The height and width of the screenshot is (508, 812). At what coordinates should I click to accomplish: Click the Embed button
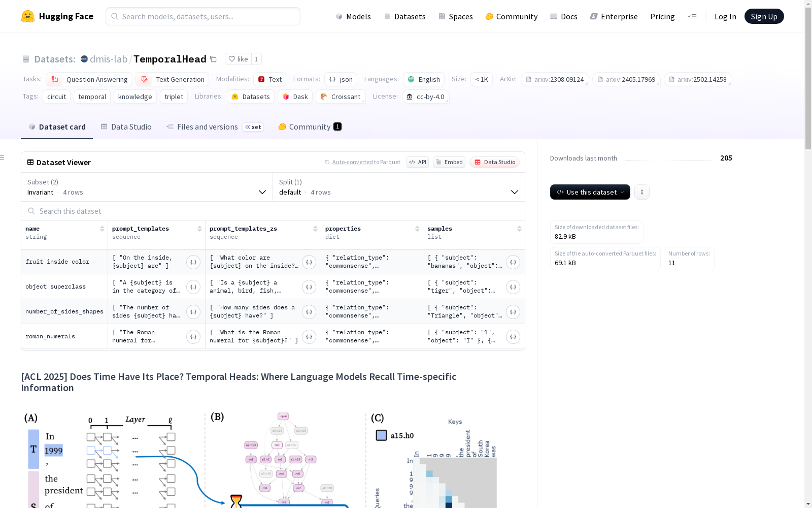click(x=449, y=162)
